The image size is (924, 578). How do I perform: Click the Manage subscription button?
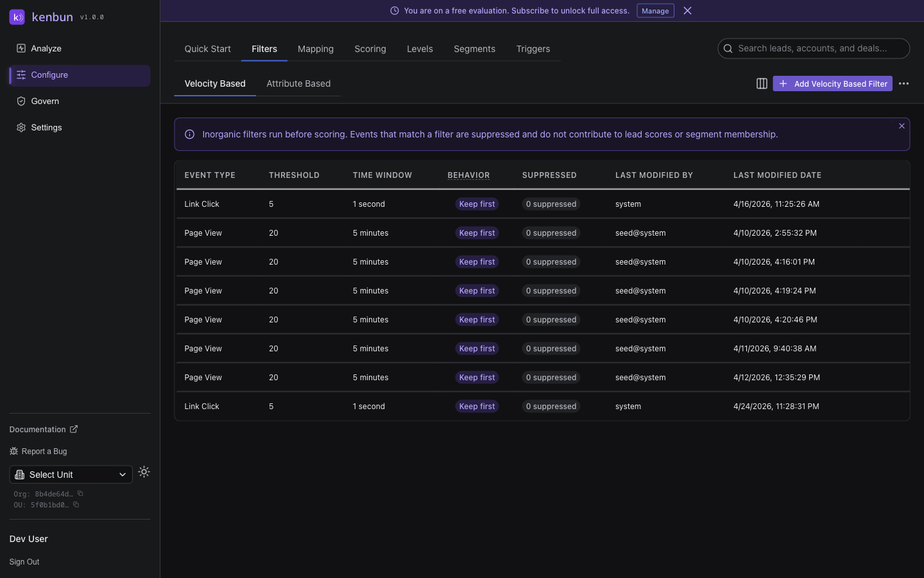click(655, 11)
